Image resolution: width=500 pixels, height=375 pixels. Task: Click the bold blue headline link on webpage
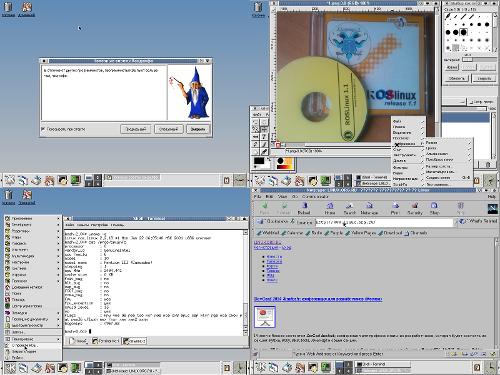(318, 299)
